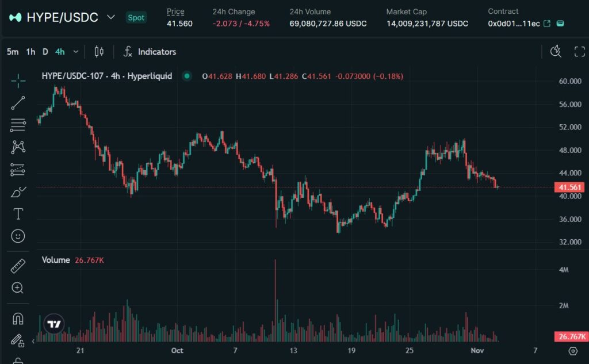Activate the zoom-in magnifier tool
Screen dimensions: 589x364
pyautogui.click(x=18, y=288)
